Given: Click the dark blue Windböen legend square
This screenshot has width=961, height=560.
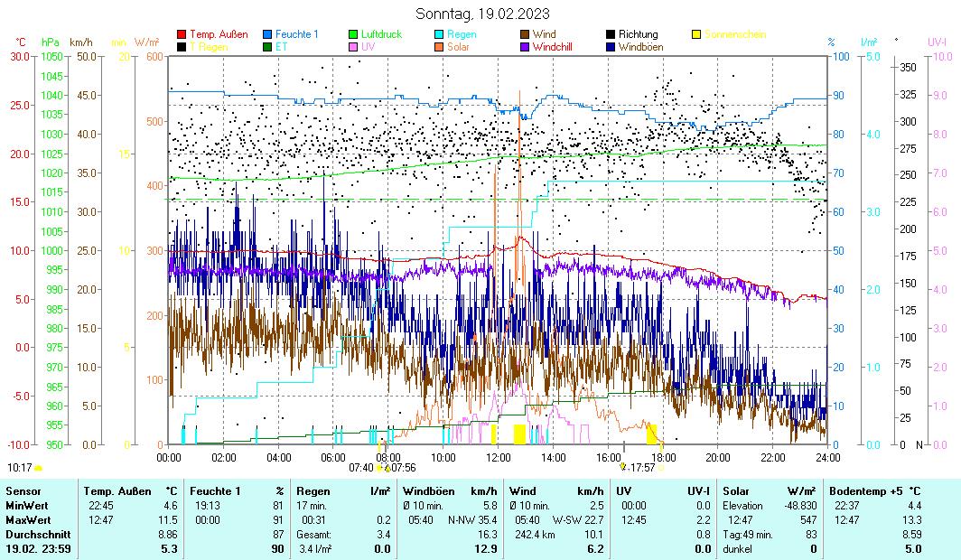Looking at the screenshot, I should [x=611, y=46].
